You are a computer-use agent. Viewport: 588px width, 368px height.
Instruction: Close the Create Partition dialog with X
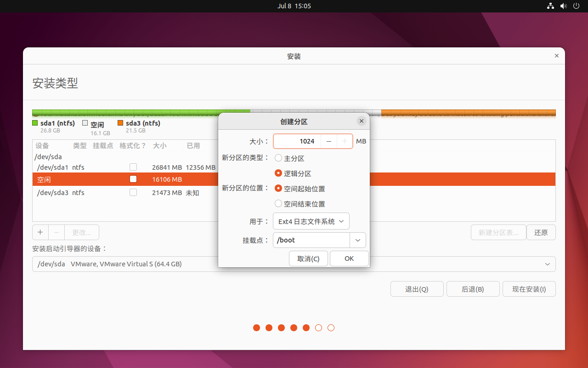pos(362,121)
